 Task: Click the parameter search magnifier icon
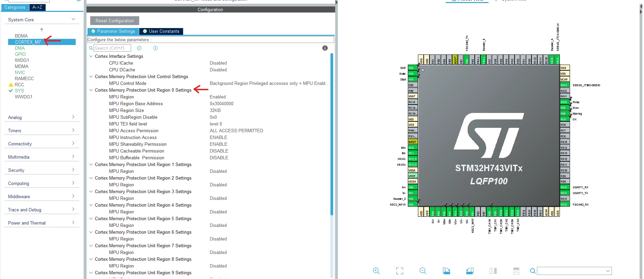pos(91,48)
